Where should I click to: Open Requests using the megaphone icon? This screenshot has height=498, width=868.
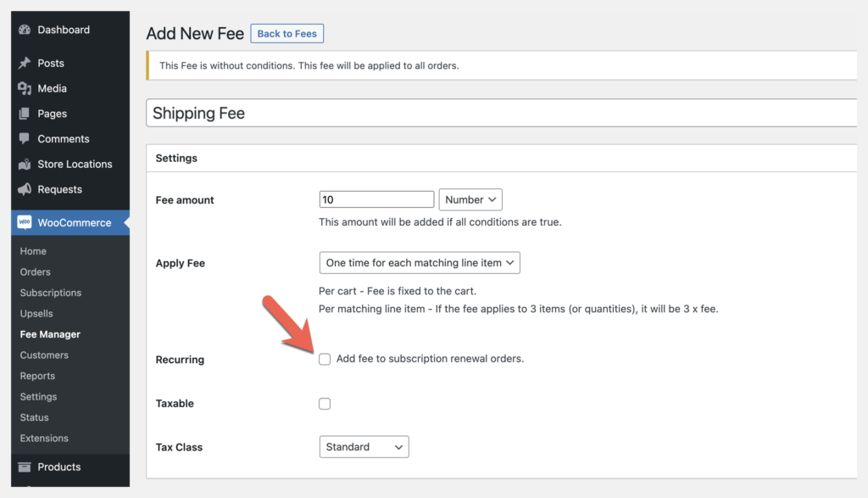pos(23,189)
